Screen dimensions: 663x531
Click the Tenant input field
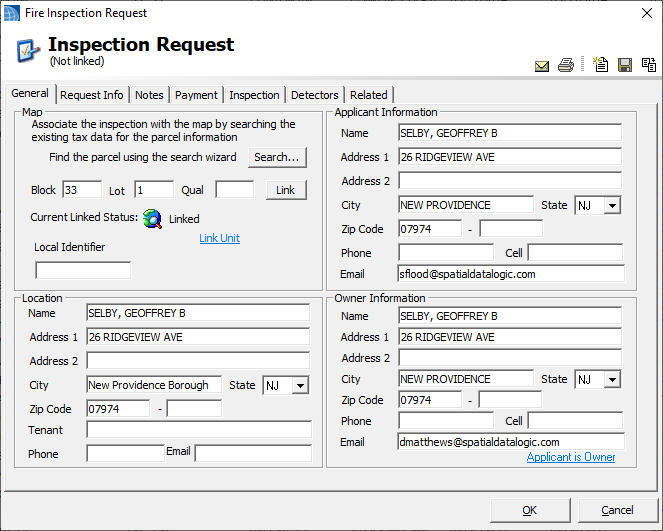click(x=199, y=430)
